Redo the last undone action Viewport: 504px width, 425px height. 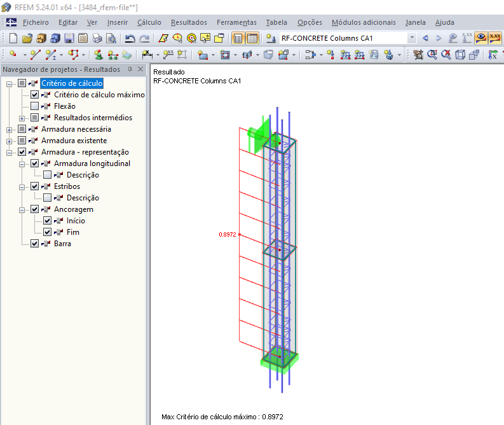pos(144,38)
